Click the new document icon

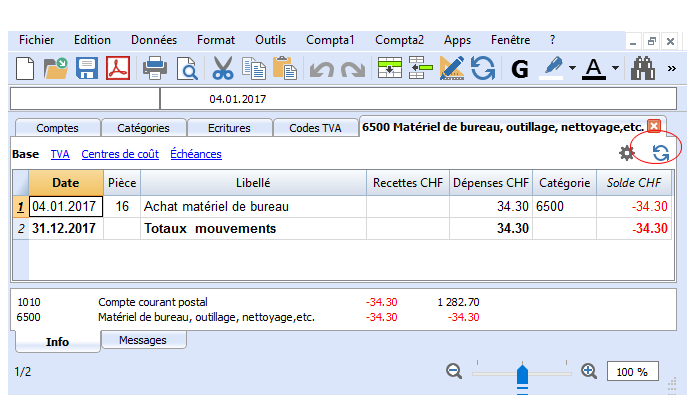coord(25,68)
